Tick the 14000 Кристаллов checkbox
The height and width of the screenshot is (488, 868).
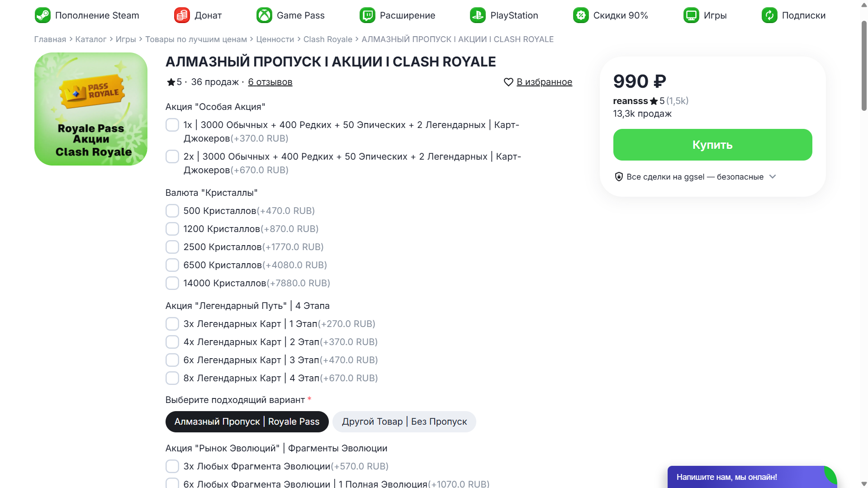pos(172,283)
